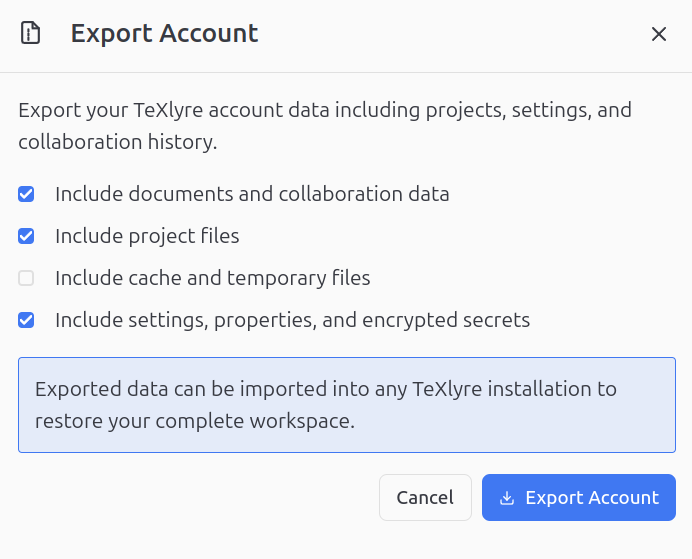Click the empty header area beside the title
Screen dimensions: 692x559
[450, 34]
